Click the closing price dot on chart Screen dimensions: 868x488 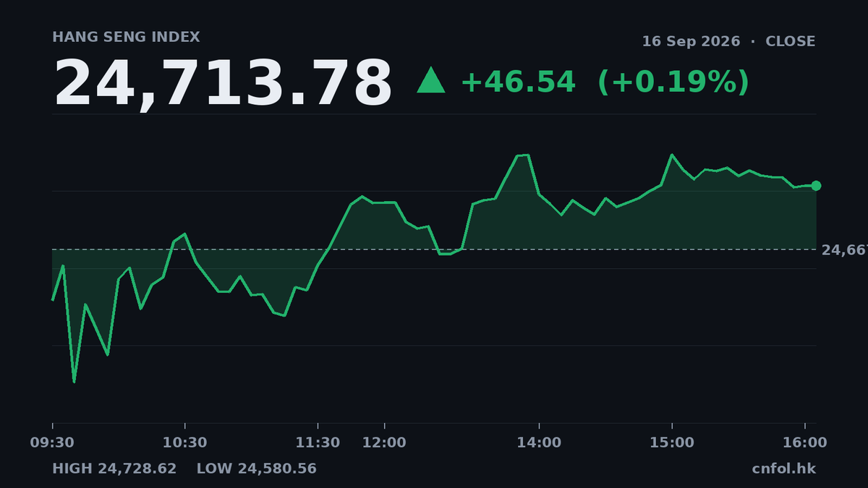[x=816, y=186]
